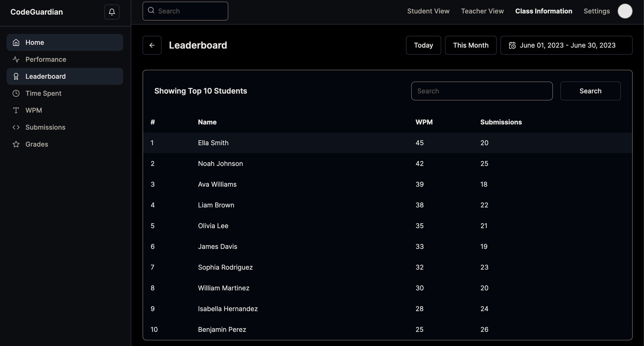Image resolution: width=644 pixels, height=346 pixels.
Task: Select the Ella Smith row
Action: point(213,143)
